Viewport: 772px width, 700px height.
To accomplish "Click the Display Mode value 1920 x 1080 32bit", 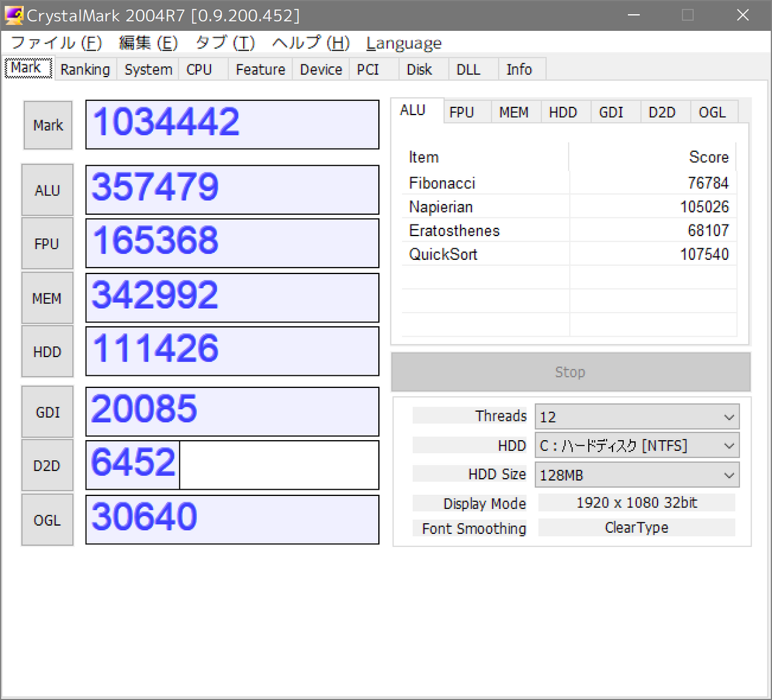I will pyautogui.click(x=636, y=503).
